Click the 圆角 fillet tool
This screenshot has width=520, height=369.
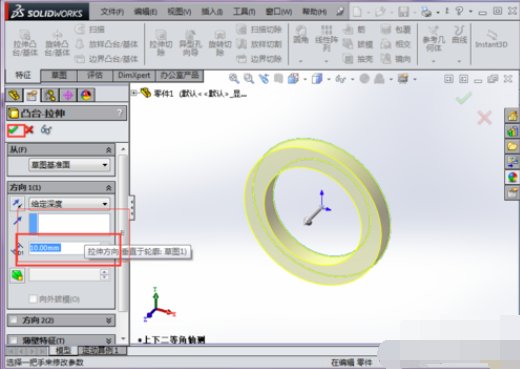point(301,35)
